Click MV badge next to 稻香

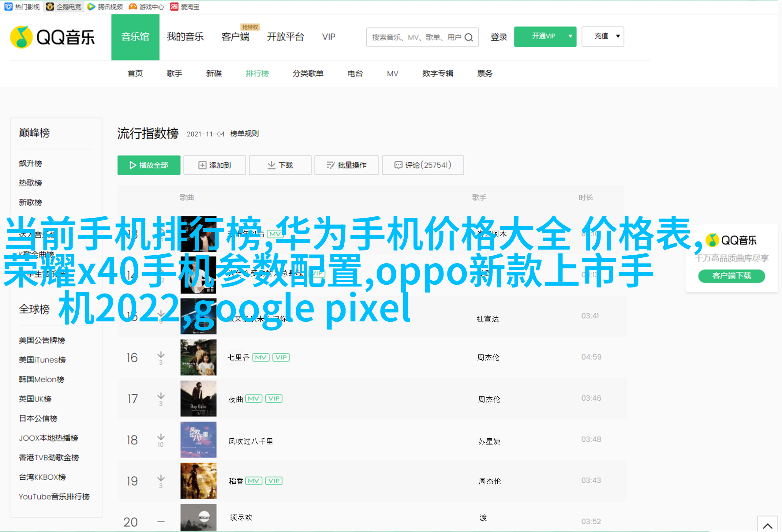[254, 481]
